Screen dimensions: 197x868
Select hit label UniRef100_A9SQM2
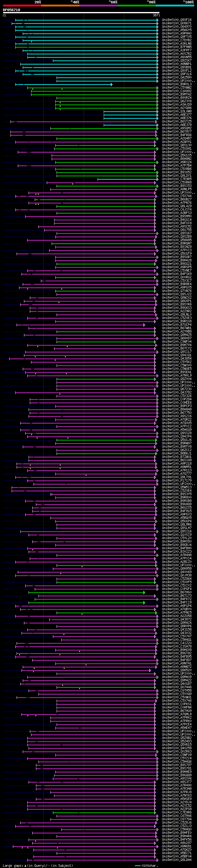point(177,128)
